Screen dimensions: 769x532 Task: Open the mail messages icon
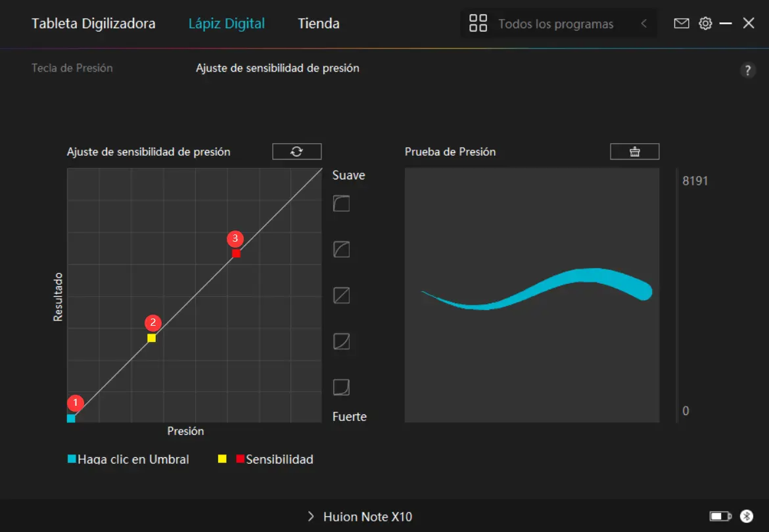682,24
